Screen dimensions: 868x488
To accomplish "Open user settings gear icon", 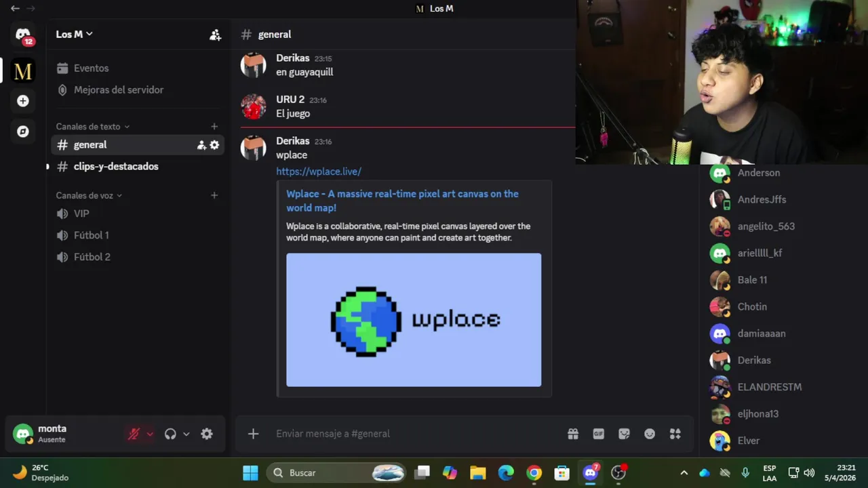I will tap(207, 434).
